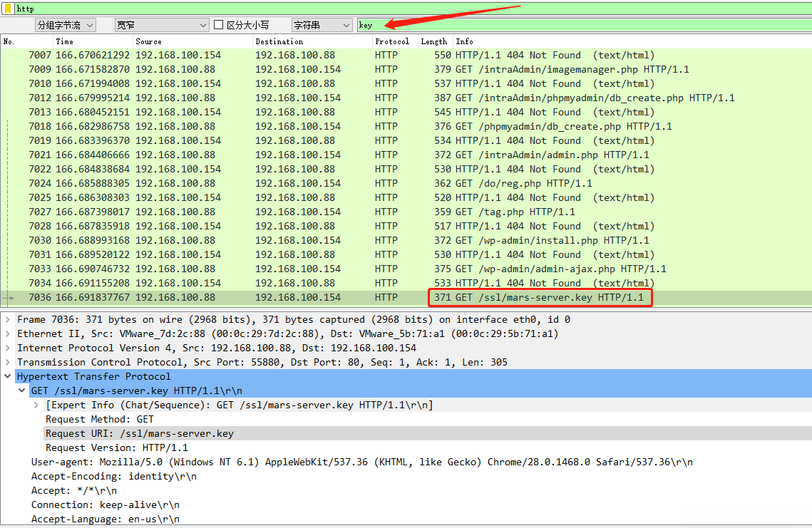Sort by the Time column header
Image resolution: width=812 pixels, height=528 pixels.
[x=93, y=41]
